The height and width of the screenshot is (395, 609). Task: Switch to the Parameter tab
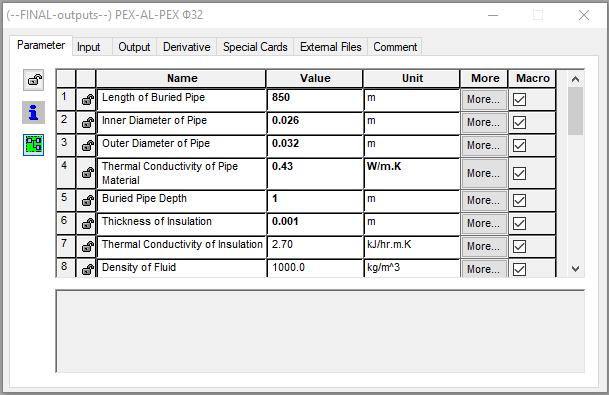(41, 45)
